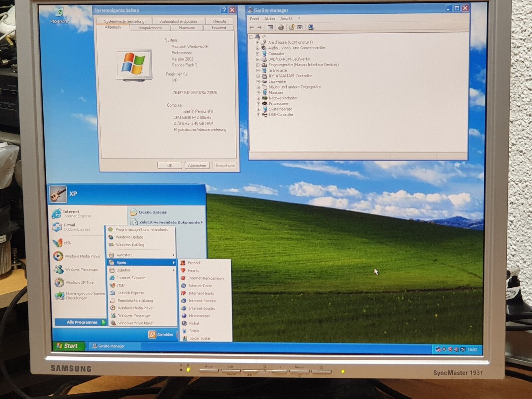Launch Windows Movie Maker from programs list
532x399 pixels.
(136, 323)
